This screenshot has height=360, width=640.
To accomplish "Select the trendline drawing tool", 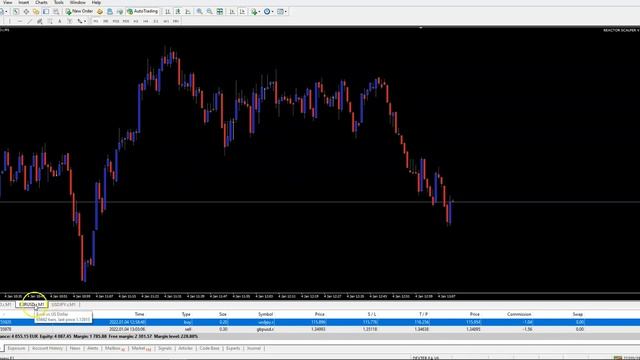I will (30, 21).
